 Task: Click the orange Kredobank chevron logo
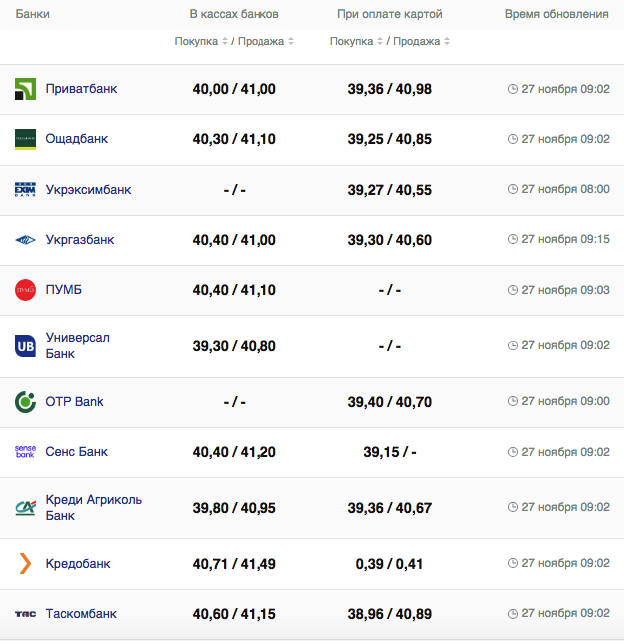(25, 564)
